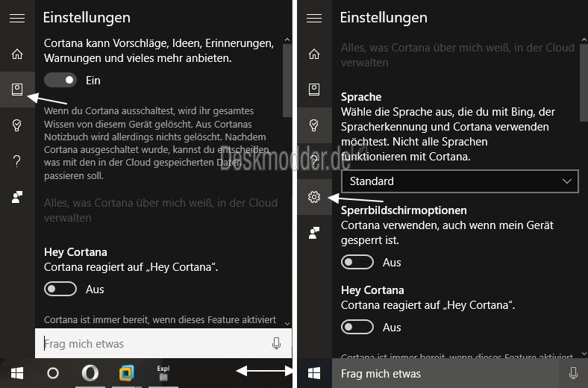Click the Sperrbildschirmoptionen heading
Image resolution: width=588 pixels, height=388 pixels.
point(404,210)
